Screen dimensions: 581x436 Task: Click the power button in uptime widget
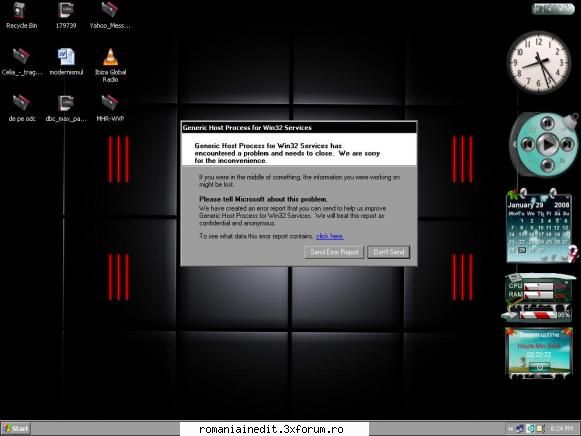[x=540, y=367]
